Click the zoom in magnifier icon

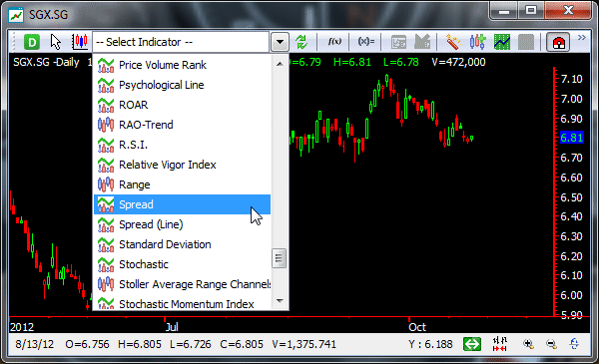pos(528,344)
